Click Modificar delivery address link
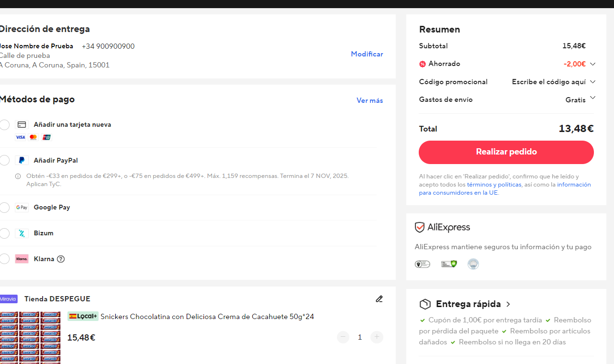The height and width of the screenshot is (364, 614). click(367, 54)
